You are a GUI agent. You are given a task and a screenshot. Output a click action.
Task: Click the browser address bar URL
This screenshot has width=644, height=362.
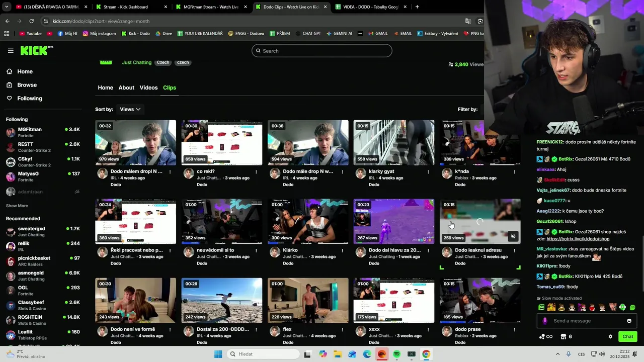101,21
